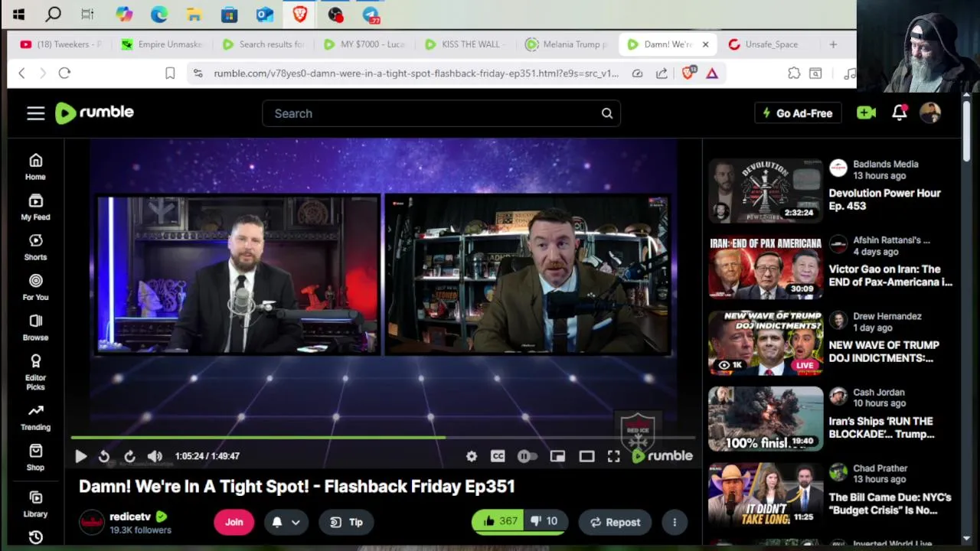This screenshot has width=980, height=551.
Task: Enable picture-in-picture mode
Action: (x=557, y=456)
